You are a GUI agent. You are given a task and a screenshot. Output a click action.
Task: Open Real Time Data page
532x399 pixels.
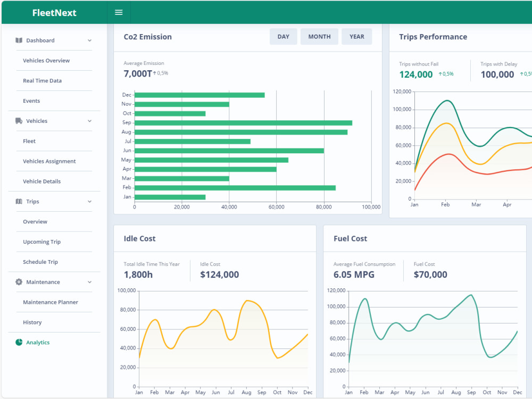43,81
